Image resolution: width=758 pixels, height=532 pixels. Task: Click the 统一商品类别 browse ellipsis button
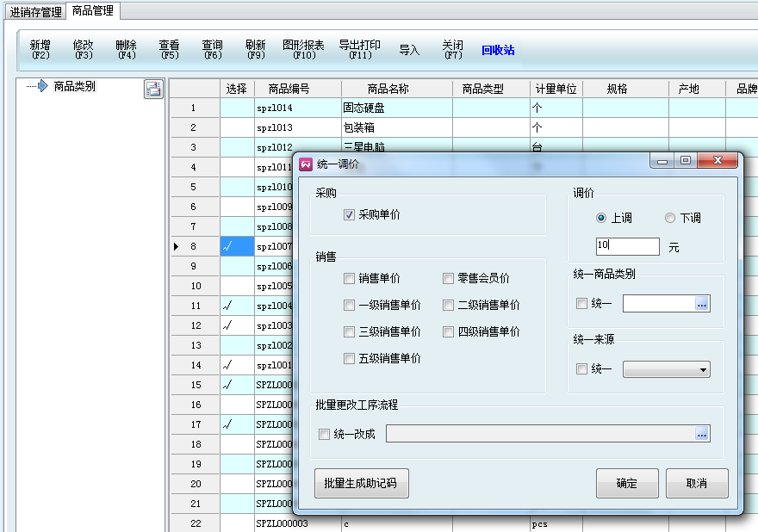(702, 303)
